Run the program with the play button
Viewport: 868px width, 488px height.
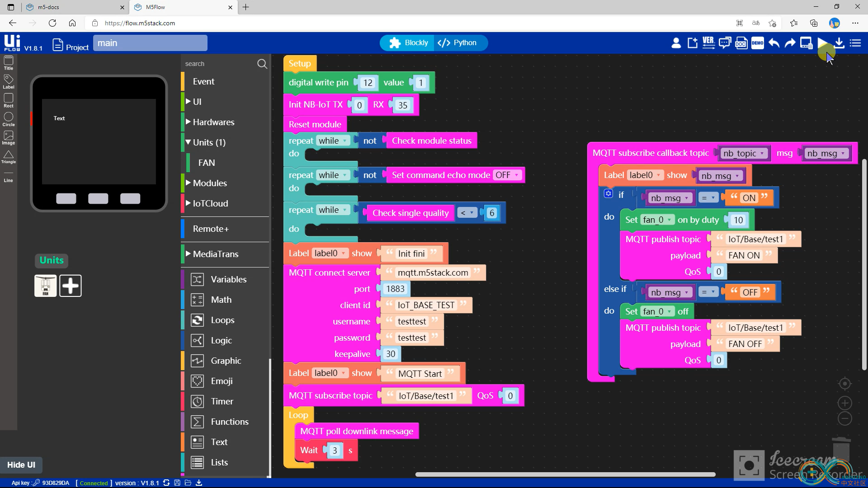(x=823, y=43)
